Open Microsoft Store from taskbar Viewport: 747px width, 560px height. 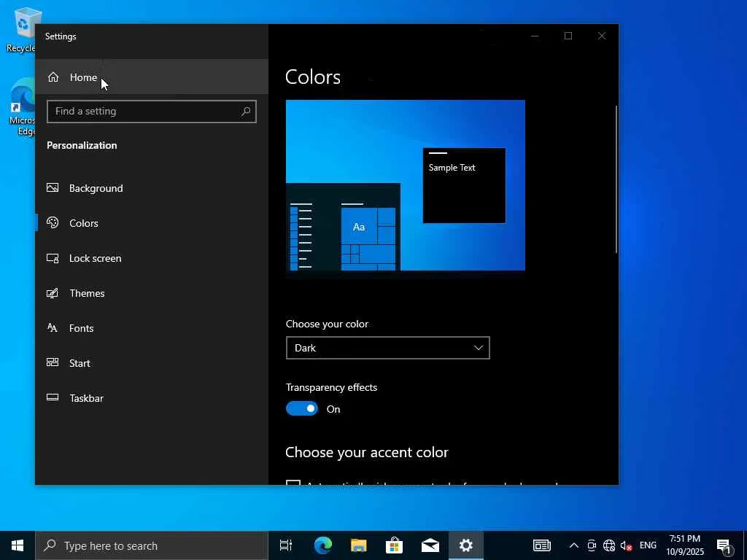[395, 545]
